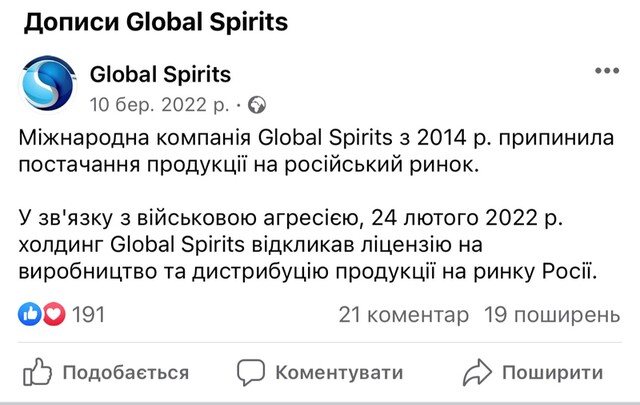Open the three-dots post options menu

click(x=606, y=72)
